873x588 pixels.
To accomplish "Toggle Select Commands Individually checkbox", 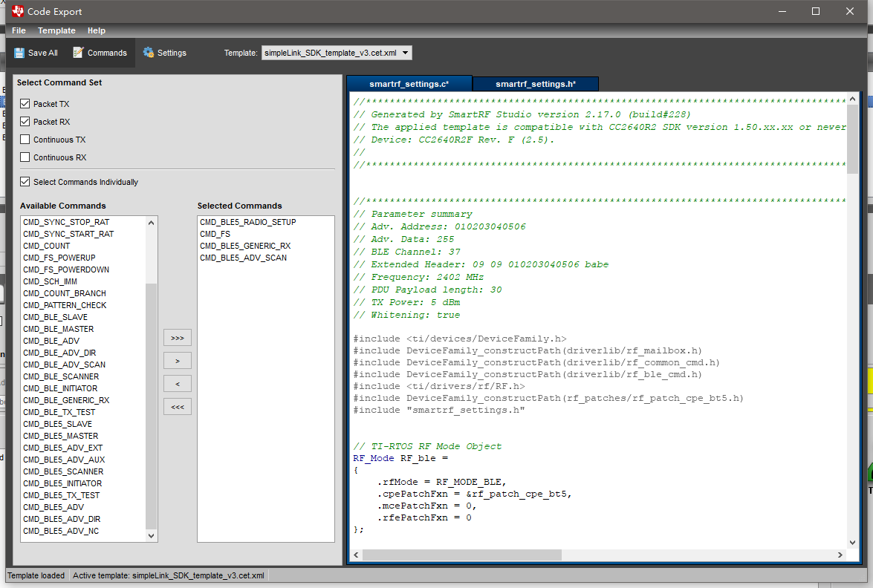I will click(25, 182).
